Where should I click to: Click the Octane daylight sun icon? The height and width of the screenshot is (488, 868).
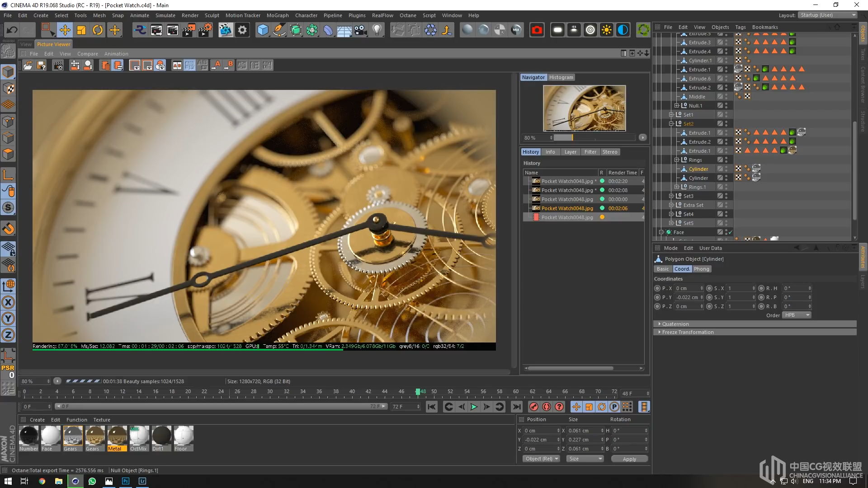pyautogui.click(x=607, y=30)
